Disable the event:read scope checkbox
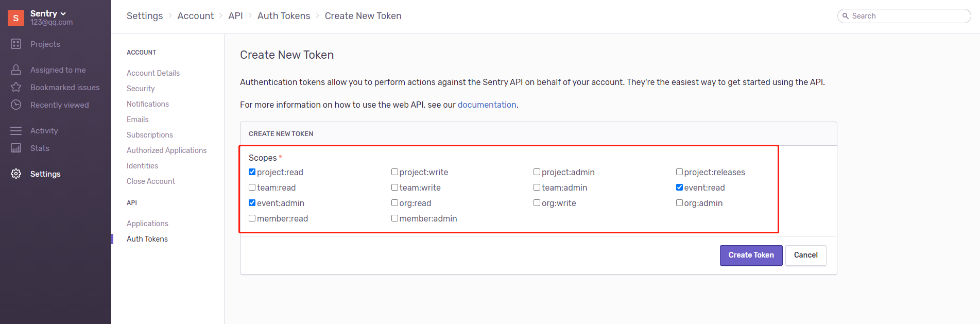 point(679,187)
